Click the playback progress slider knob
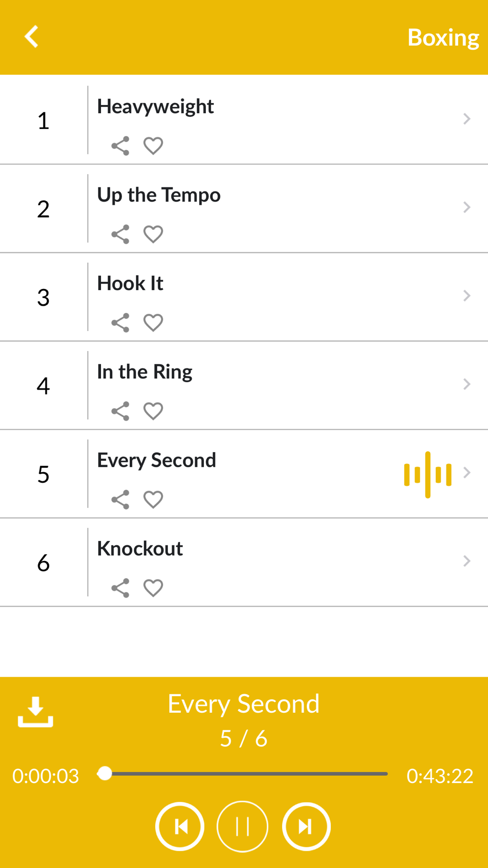 pyautogui.click(x=104, y=773)
